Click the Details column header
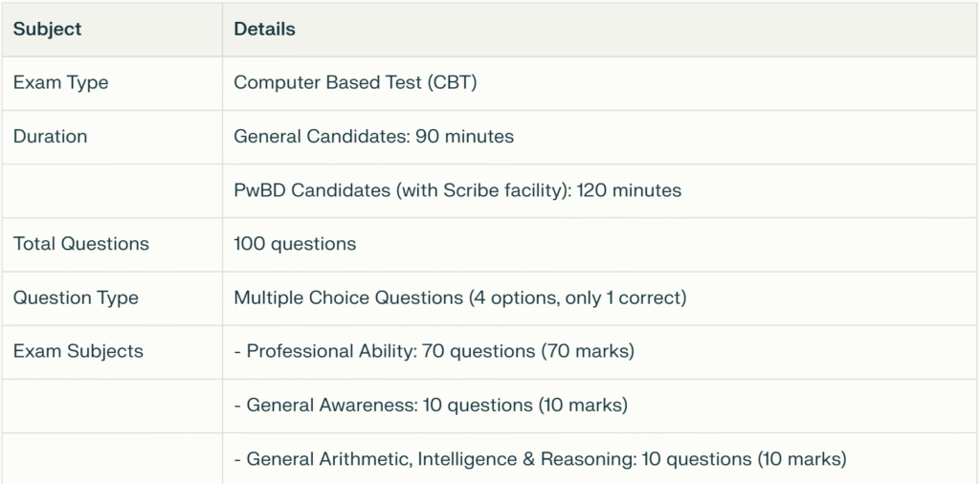The image size is (980, 484). pyautogui.click(x=264, y=29)
